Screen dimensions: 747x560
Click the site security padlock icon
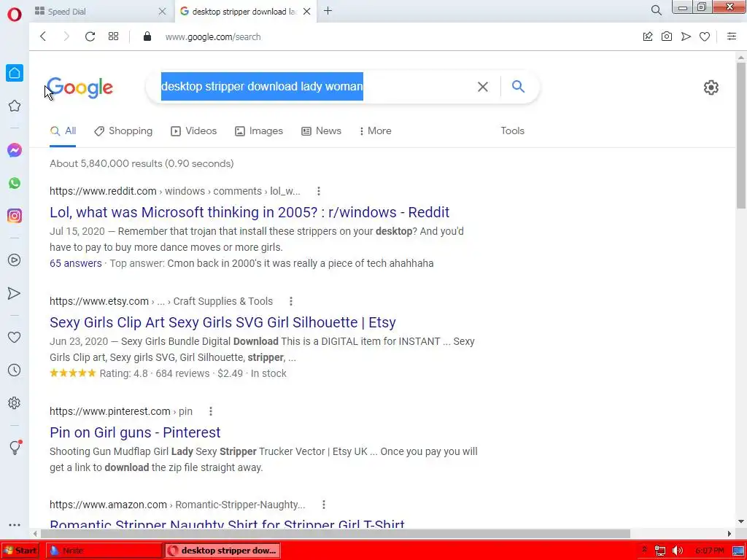click(147, 36)
